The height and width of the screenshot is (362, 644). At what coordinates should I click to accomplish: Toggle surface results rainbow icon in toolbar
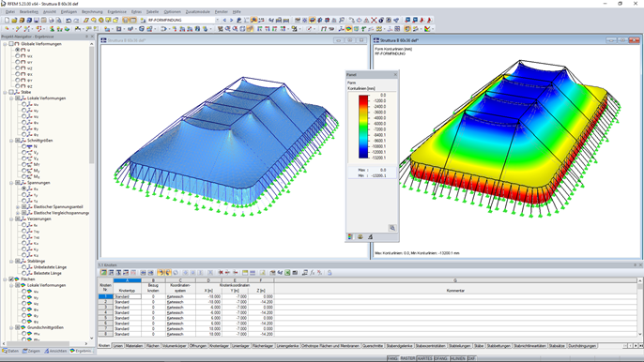(348, 29)
